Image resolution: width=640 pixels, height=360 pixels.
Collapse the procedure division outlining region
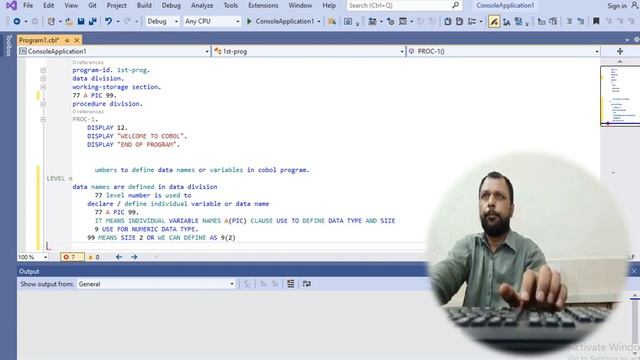coord(43,104)
